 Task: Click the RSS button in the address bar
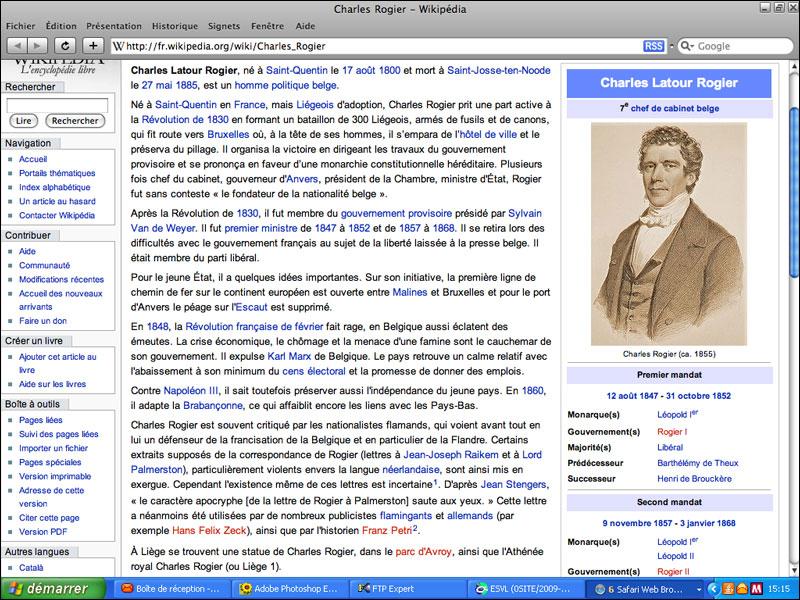click(x=654, y=46)
